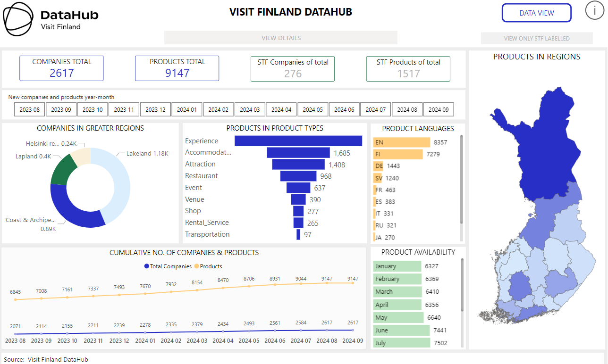Select the 2023 12 year-month slicer

click(x=155, y=109)
